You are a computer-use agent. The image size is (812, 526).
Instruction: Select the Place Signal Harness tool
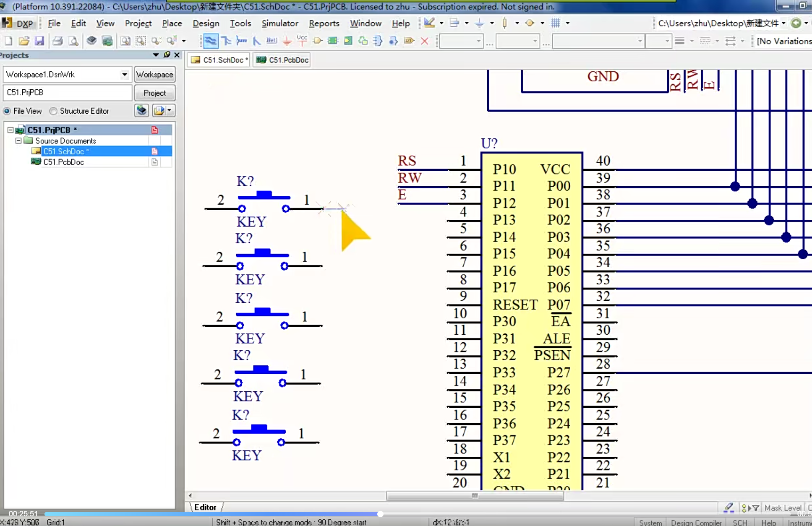pyautogui.click(x=241, y=41)
